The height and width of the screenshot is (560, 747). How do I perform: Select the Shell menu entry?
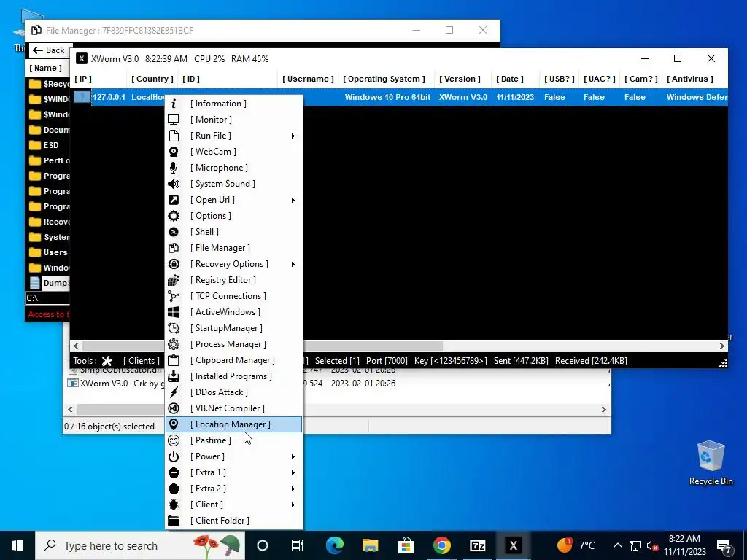233,232
